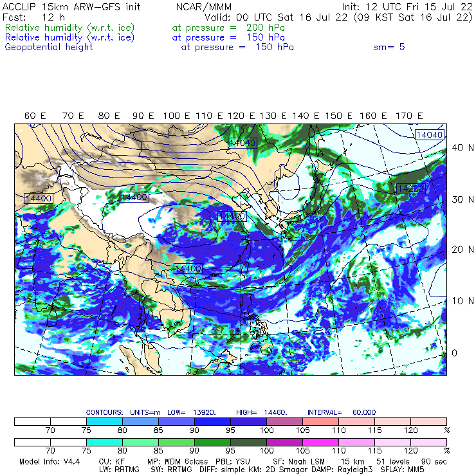
Task: Select the 95–100% dark indigo swatch
Action: click(x=249, y=421)
